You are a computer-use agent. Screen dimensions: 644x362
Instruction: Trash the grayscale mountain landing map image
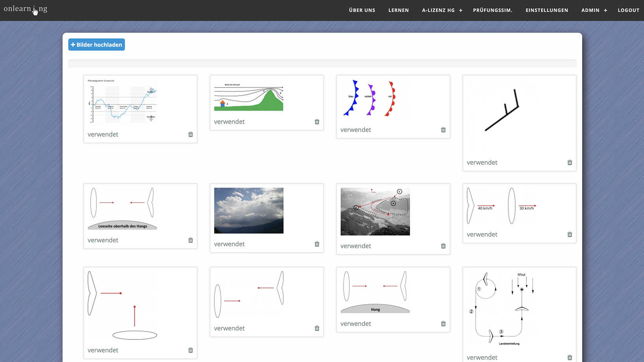pyautogui.click(x=443, y=246)
